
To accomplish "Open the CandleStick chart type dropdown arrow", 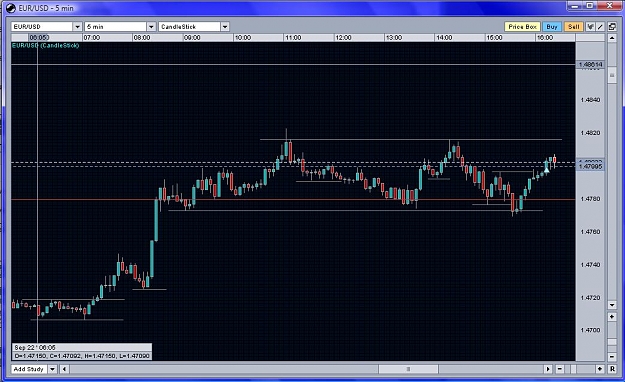I will [x=225, y=27].
